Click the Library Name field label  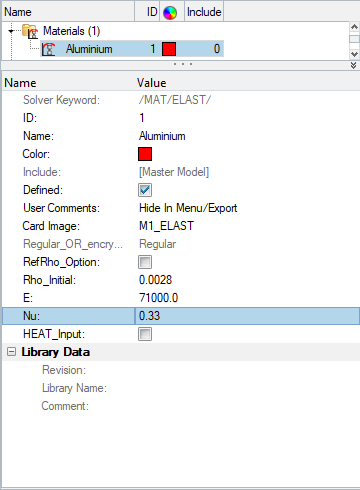74,388
